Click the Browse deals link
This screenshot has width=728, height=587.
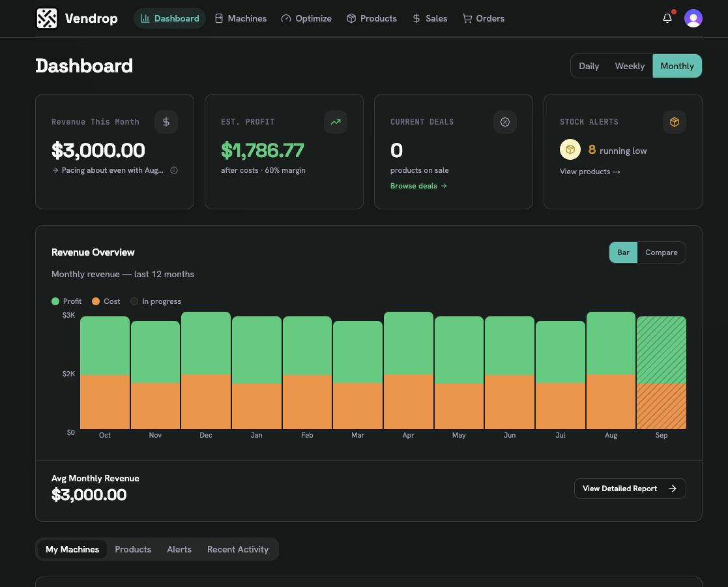click(x=418, y=186)
